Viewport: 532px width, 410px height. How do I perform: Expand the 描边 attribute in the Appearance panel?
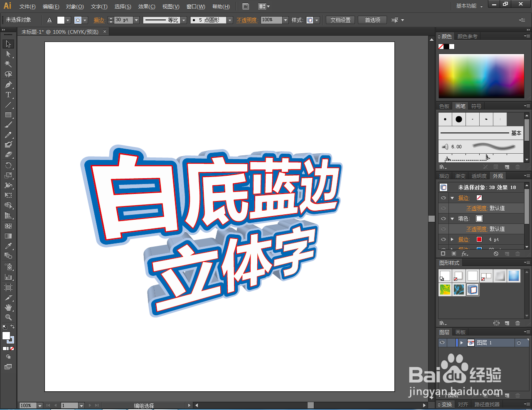point(452,239)
